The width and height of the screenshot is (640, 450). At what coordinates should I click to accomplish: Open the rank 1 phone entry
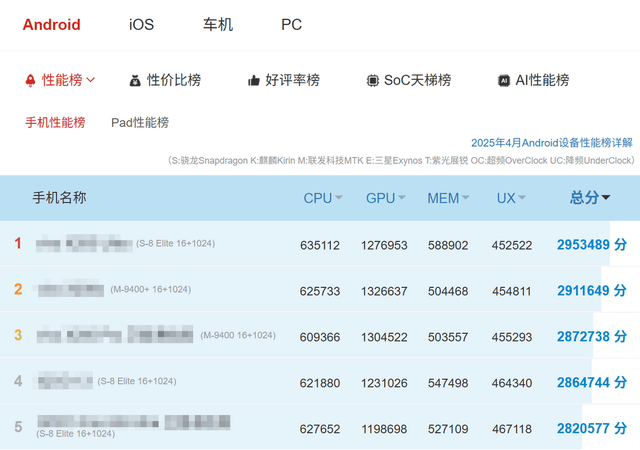tap(84, 244)
